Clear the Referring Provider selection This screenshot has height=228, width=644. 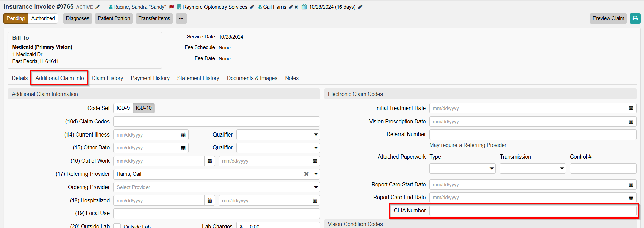[x=306, y=174]
